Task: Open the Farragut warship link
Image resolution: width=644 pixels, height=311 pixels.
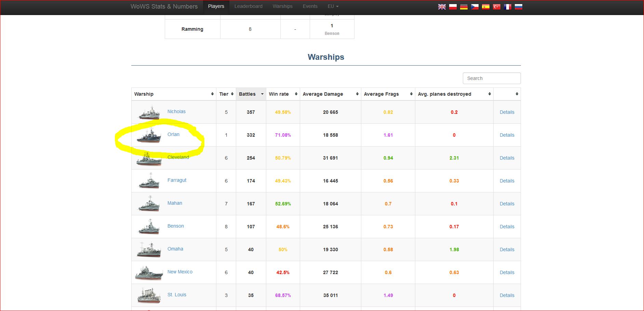Action: (177, 180)
